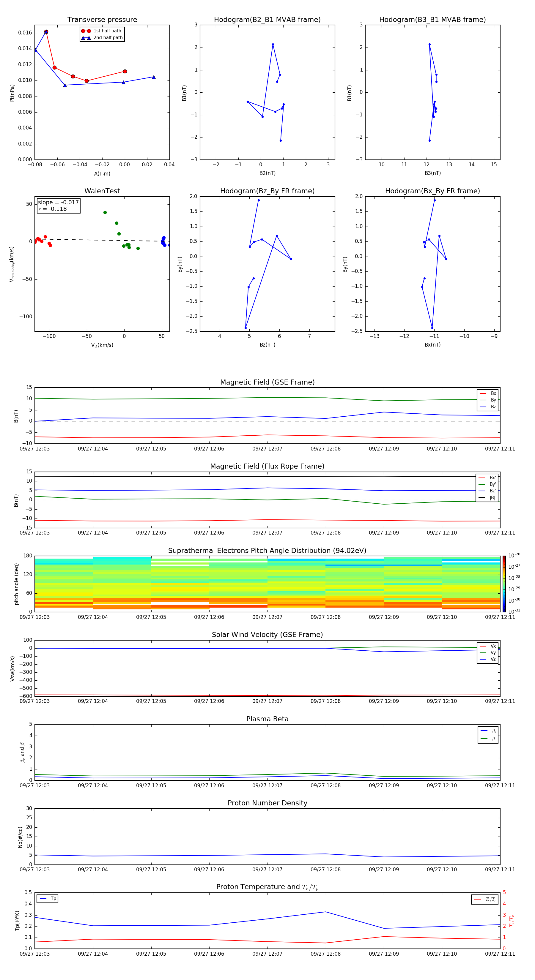Click Bz legend entry in GSE frame plot
This screenshot has height=980, width=535.
(488, 407)
